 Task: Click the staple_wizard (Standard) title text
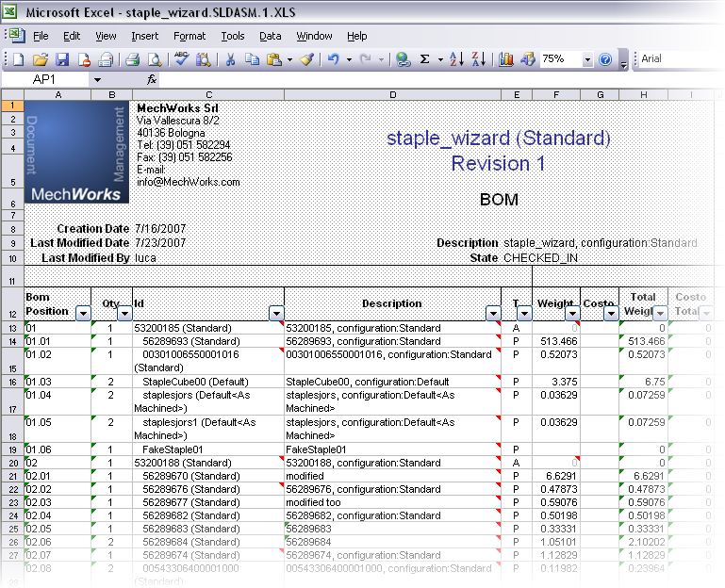click(499, 139)
